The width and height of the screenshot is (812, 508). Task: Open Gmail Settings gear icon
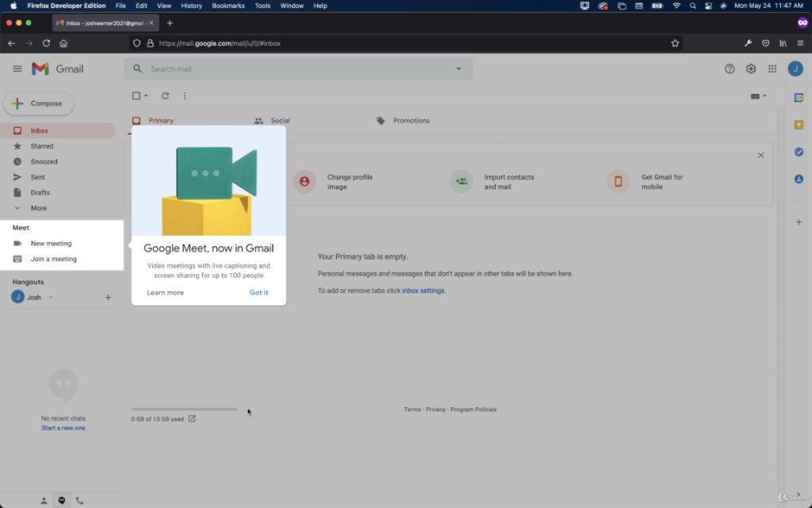pyautogui.click(x=751, y=69)
